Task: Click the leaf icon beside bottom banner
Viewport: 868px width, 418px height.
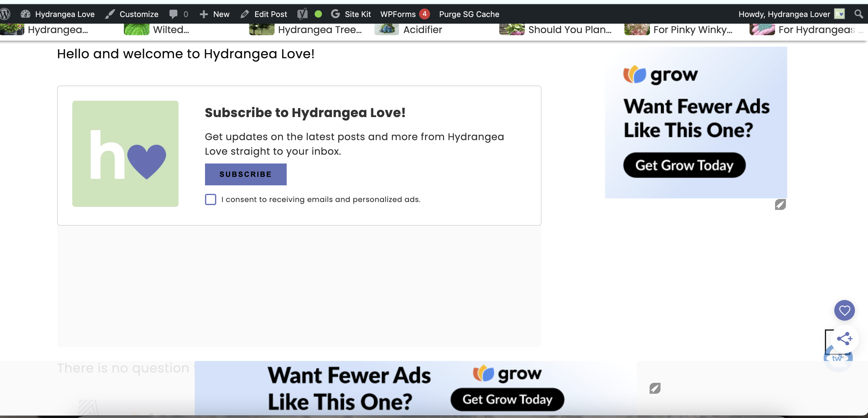Action: click(655, 388)
